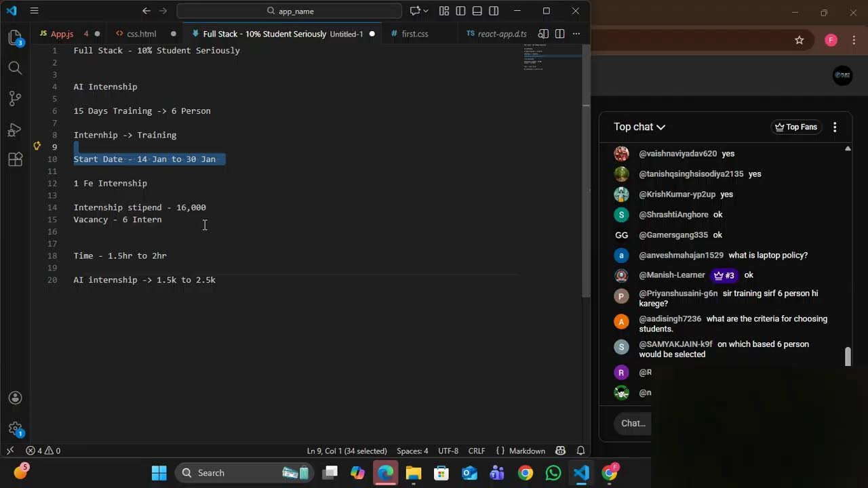Switch to the App.js tab
Screen dimensions: 868x488
[68, 34]
